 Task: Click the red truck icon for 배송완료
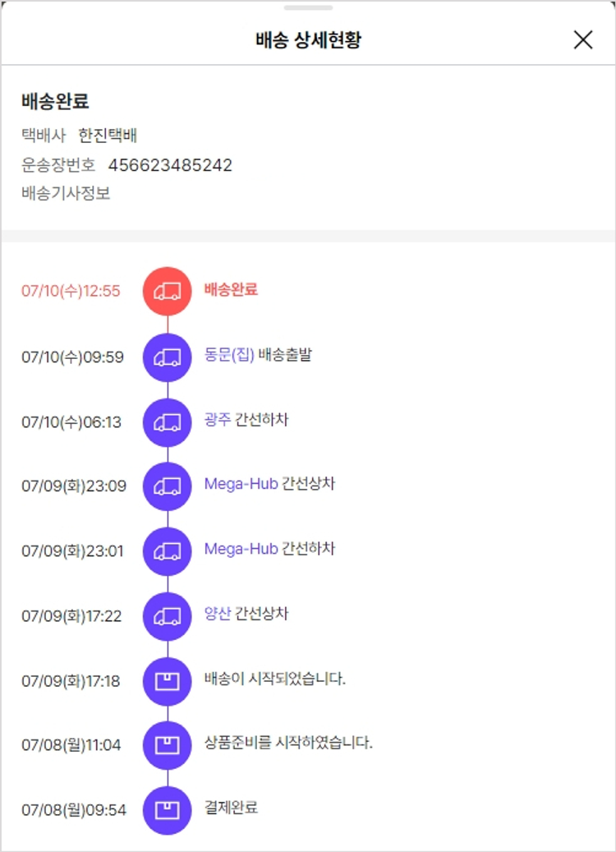pos(168,291)
